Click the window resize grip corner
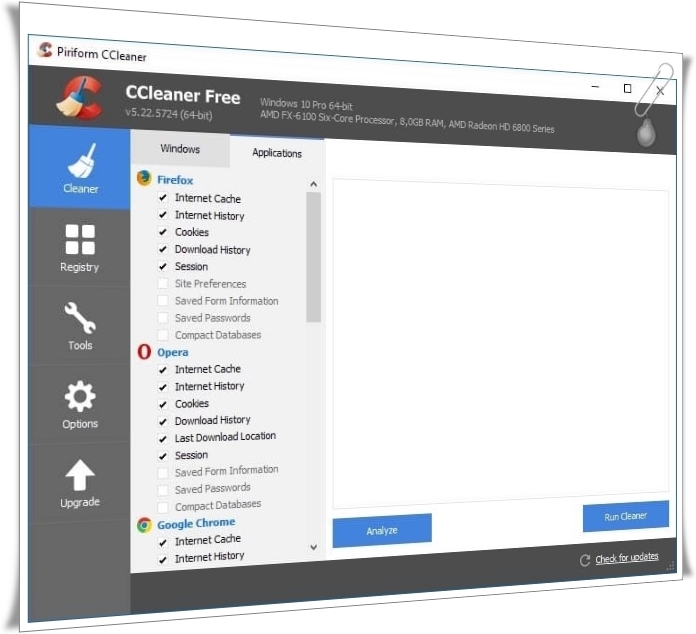 671,566
